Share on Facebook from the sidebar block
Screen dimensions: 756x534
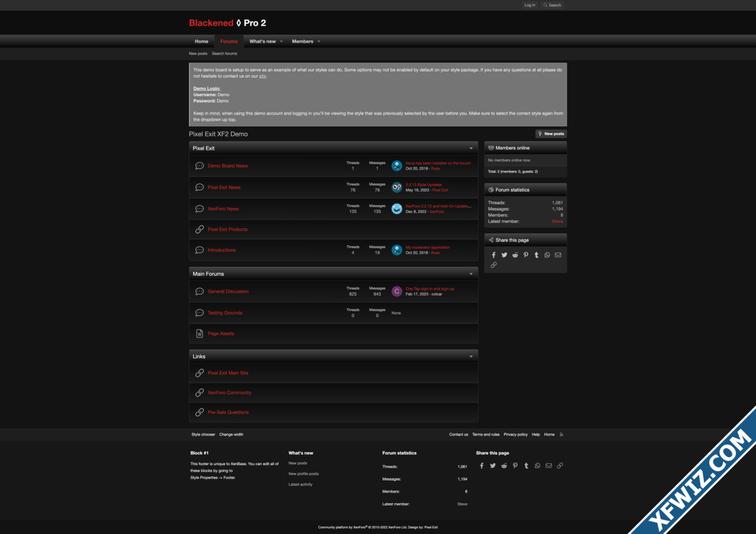point(493,255)
